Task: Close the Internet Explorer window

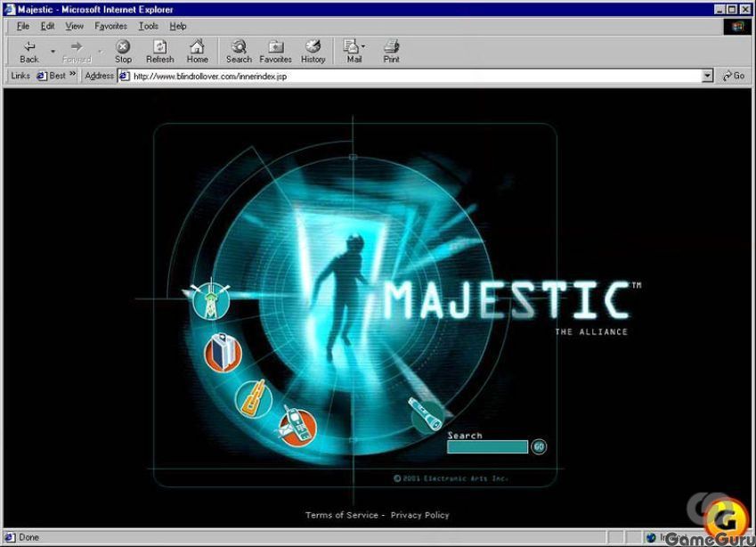Action: (x=744, y=9)
